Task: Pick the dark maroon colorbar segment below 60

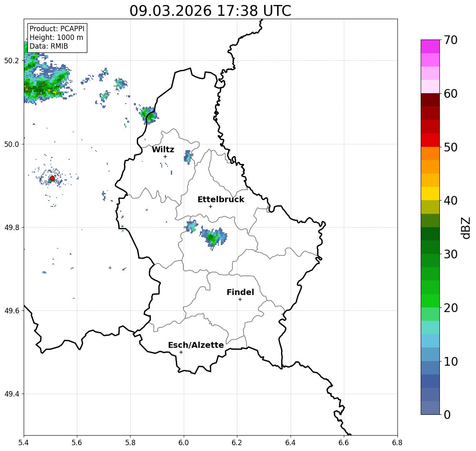Action: point(430,100)
